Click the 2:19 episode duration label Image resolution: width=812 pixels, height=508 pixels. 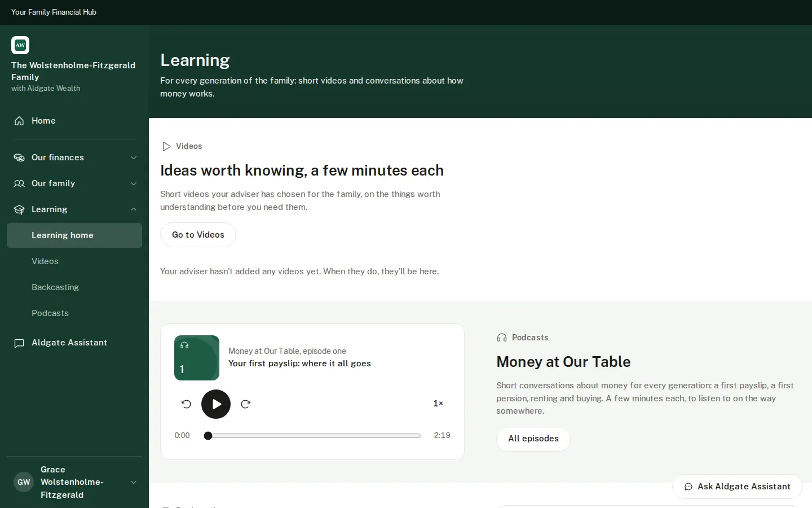[x=442, y=436]
